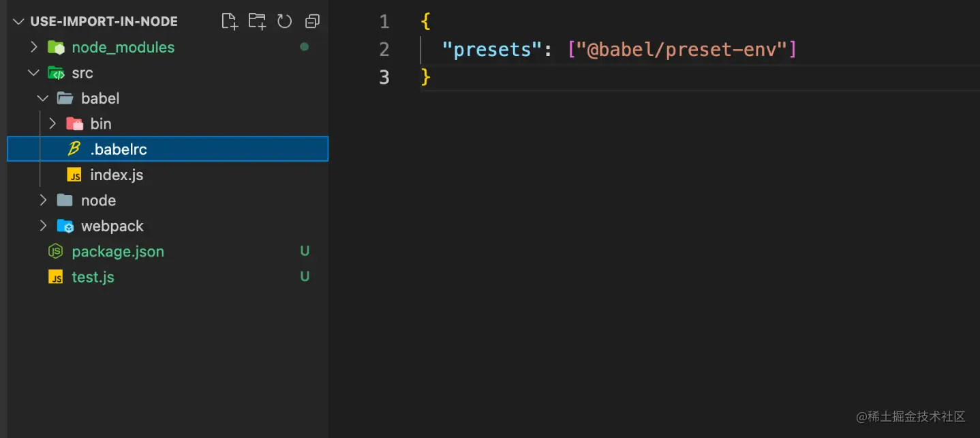
Task: Click the green dot badge on node_modules
Action: (x=305, y=47)
